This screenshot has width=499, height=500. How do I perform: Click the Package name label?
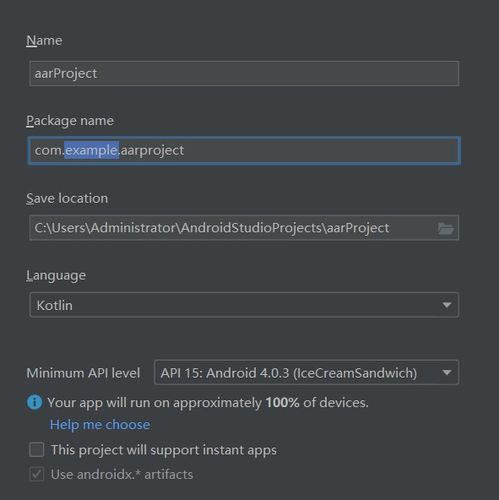click(70, 121)
